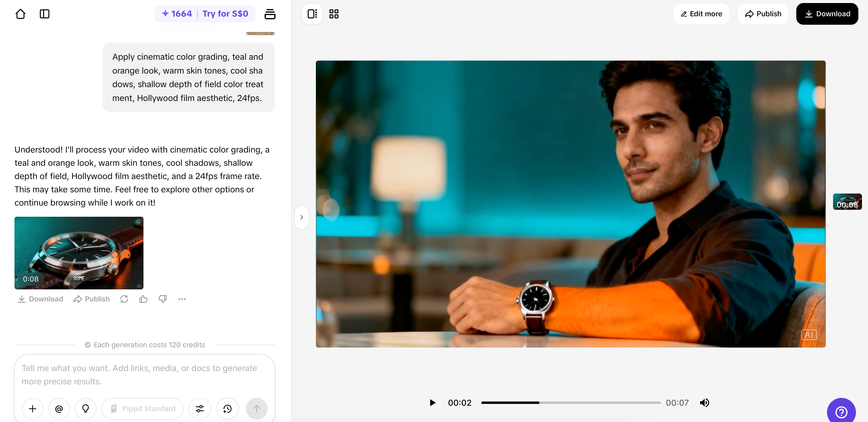This screenshot has width=868, height=422.
Task: Open the lightbulb inspiration icon
Action: [86, 408]
